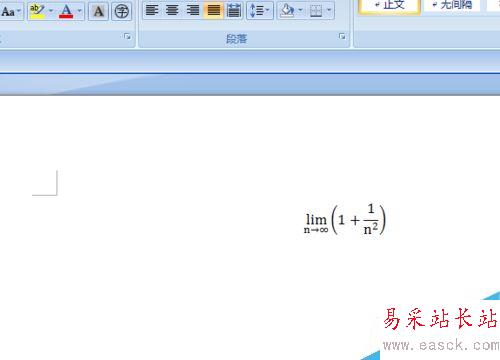The height and width of the screenshot is (360, 500).
Task: Click the n→∞ subscript of the limit
Action: [316, 230]
